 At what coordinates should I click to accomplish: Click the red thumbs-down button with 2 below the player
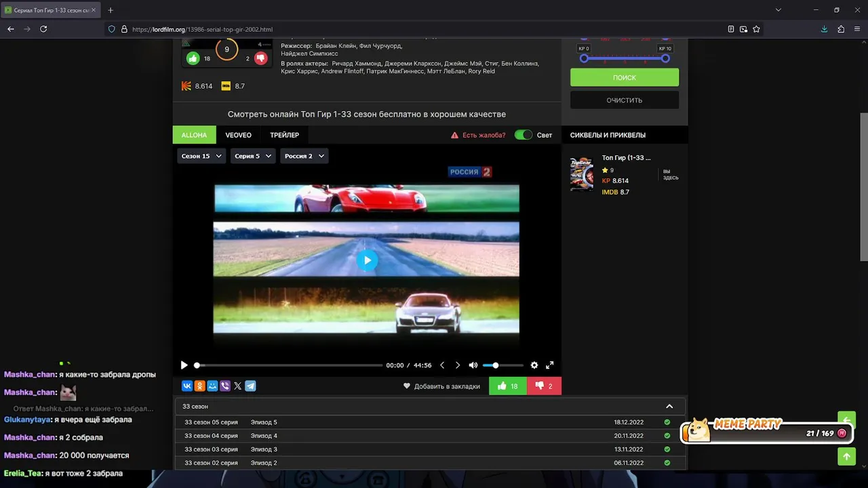pos(544,386)
